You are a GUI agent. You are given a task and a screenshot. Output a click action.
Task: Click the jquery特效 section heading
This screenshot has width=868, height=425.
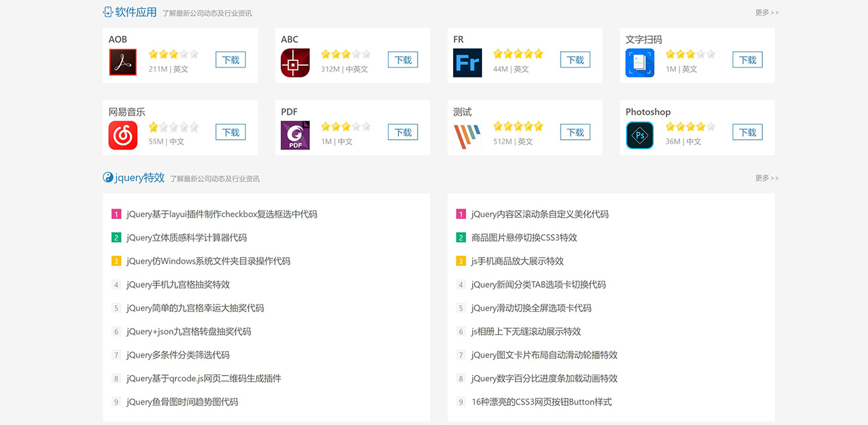(140, 177)
